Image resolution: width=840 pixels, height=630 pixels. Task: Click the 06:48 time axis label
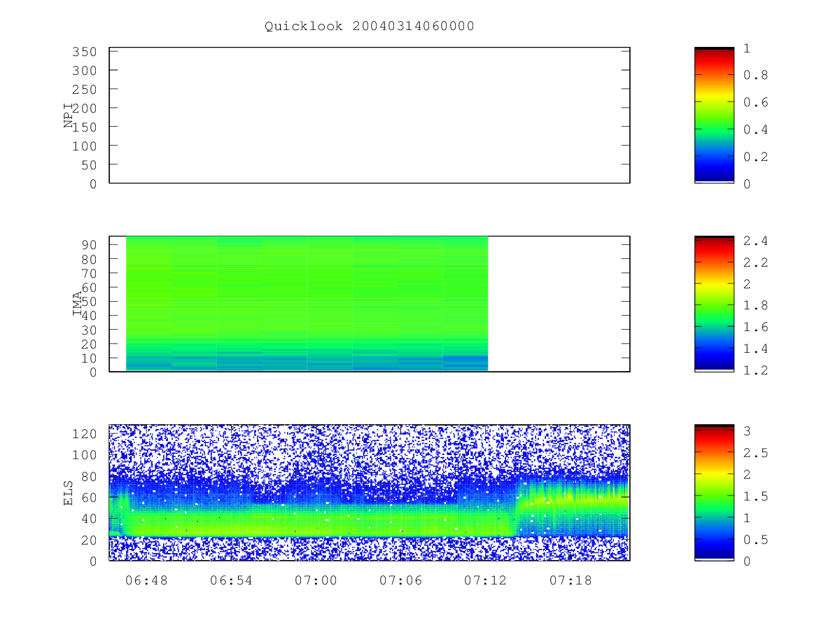coord(146,580)
